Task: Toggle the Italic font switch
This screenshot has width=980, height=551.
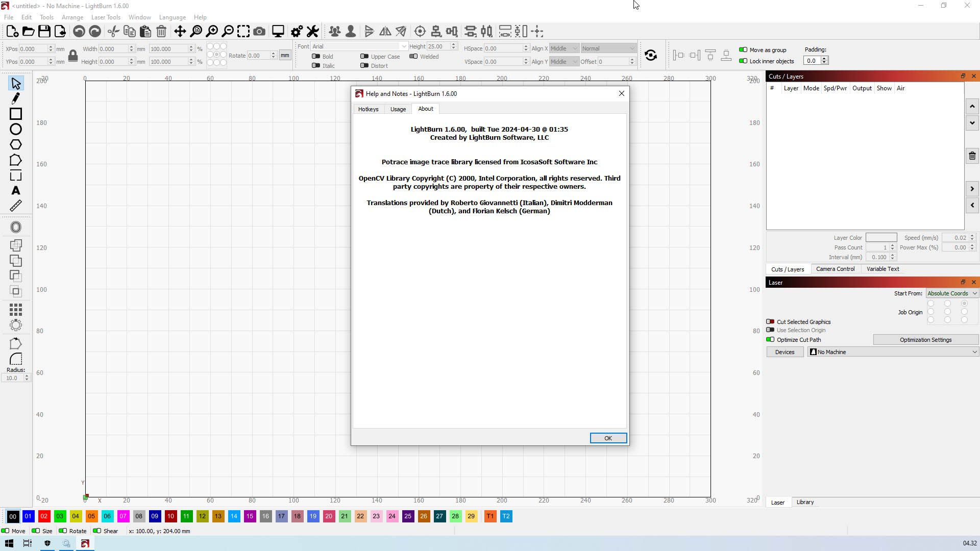Action: tap(316, 66)
